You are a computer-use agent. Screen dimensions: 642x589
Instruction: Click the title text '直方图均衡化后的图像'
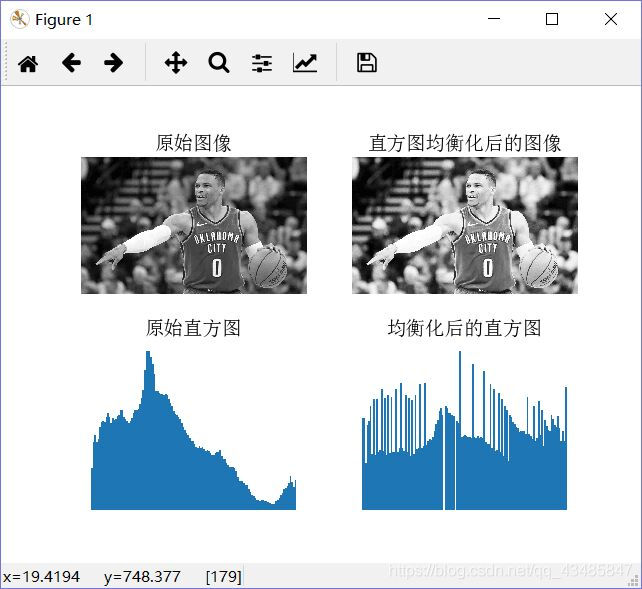[x=465, y=143]
